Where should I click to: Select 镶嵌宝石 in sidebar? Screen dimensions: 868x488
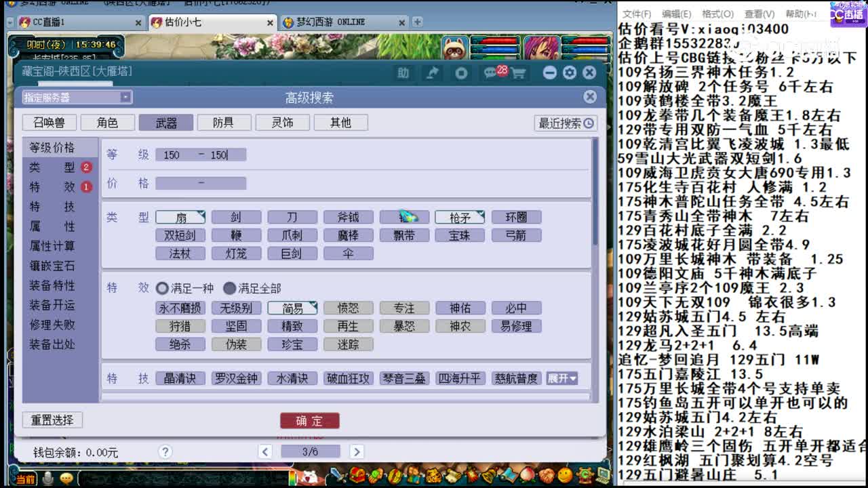tap(52, 266)
